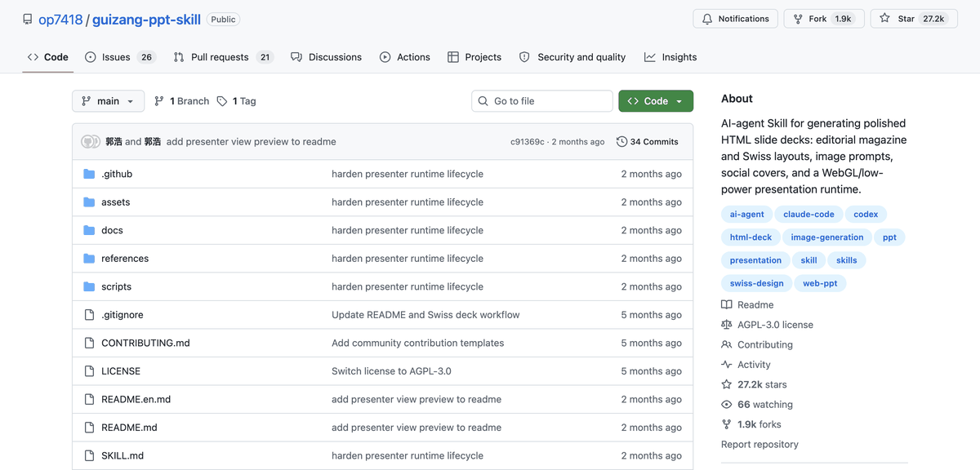
Task: Open the assets folder name
Action: 116,202
